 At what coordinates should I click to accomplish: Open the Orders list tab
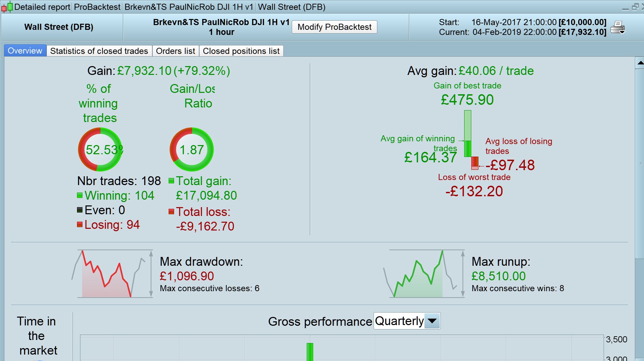(175, 51)
